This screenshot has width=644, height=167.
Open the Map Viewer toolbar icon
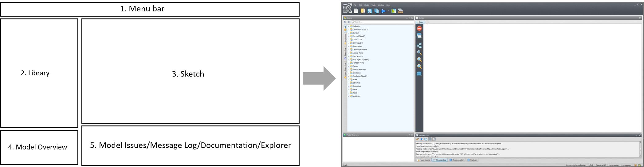pos(394,11)
